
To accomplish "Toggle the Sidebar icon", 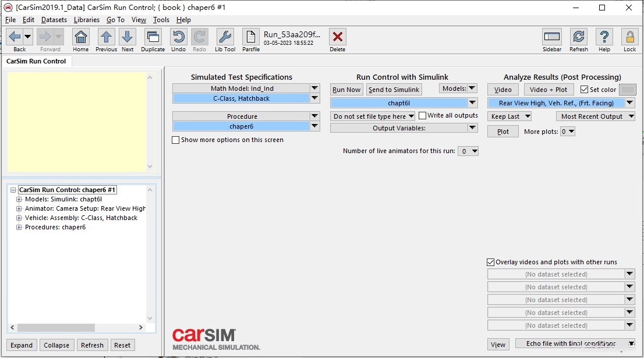I will [551, 37].
